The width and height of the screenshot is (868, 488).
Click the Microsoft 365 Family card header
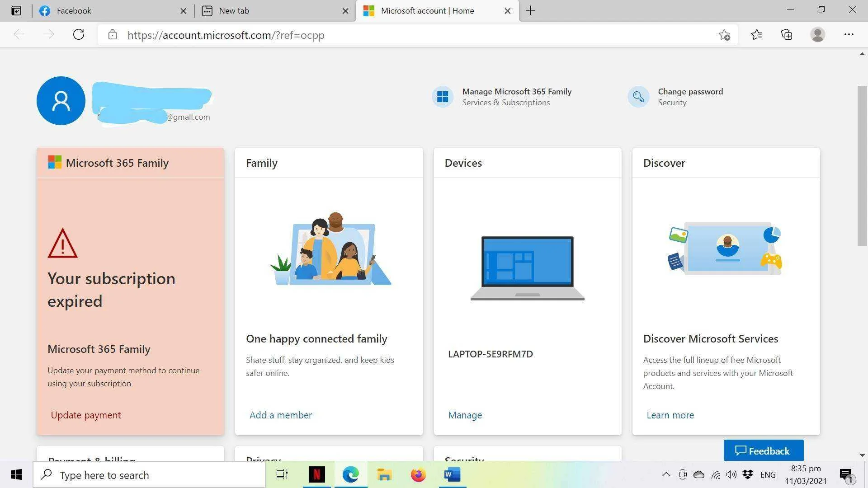pyautogui.click(x=131, y=163)
